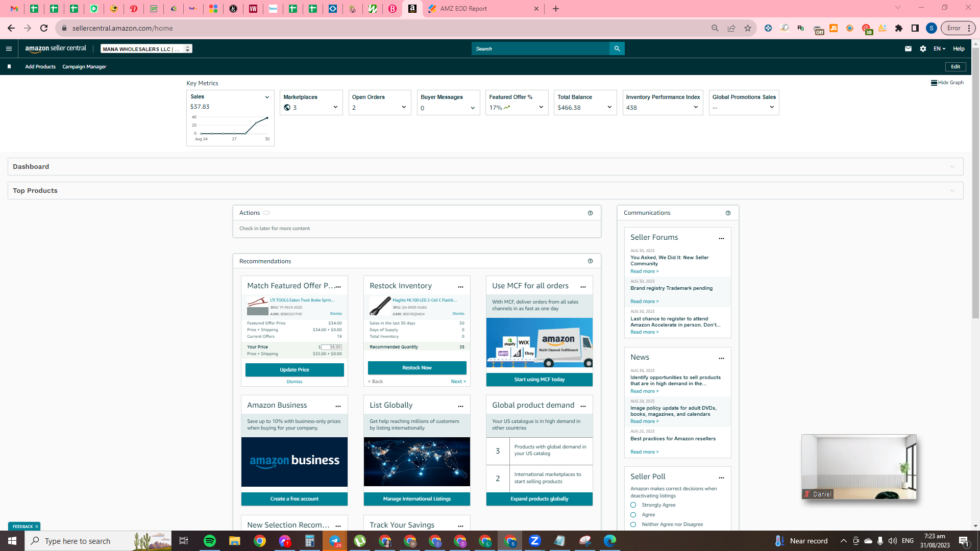The height and width of the screenshot is (551, 980).
Task: Click Expand products globally
Action: click(x=540, y=499)
